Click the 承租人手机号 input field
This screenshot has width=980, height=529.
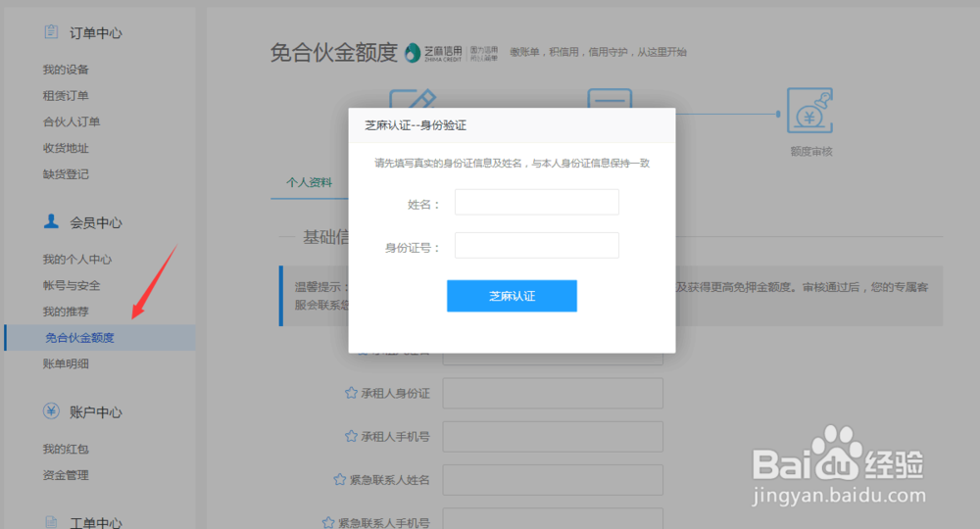[553, 436]
